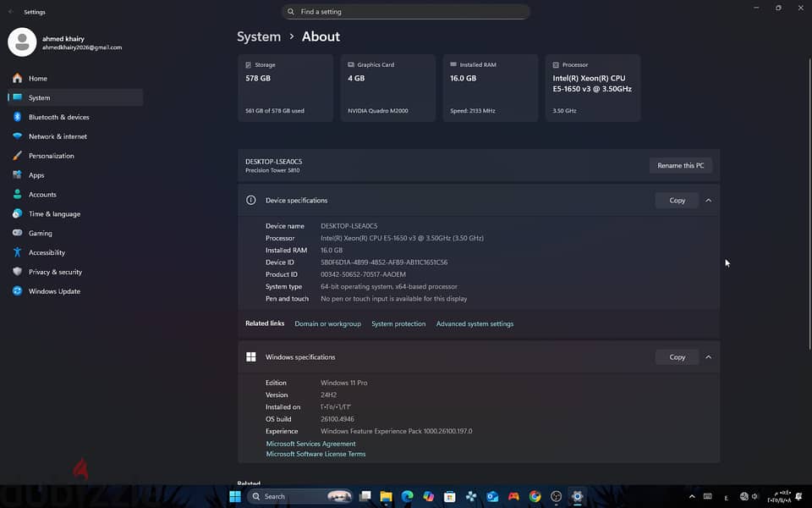Launch Microsoft Edge from the taskbar
Screen dimensions: 812x508
[407, 497]
